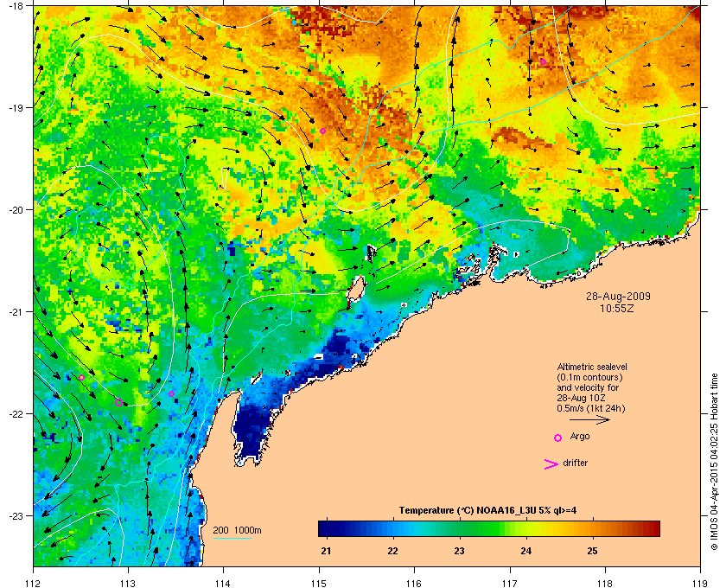This screenshot has width=726, height=588.
Task: Click the colorbar tick label 25
Action: (x=592, y=552)
